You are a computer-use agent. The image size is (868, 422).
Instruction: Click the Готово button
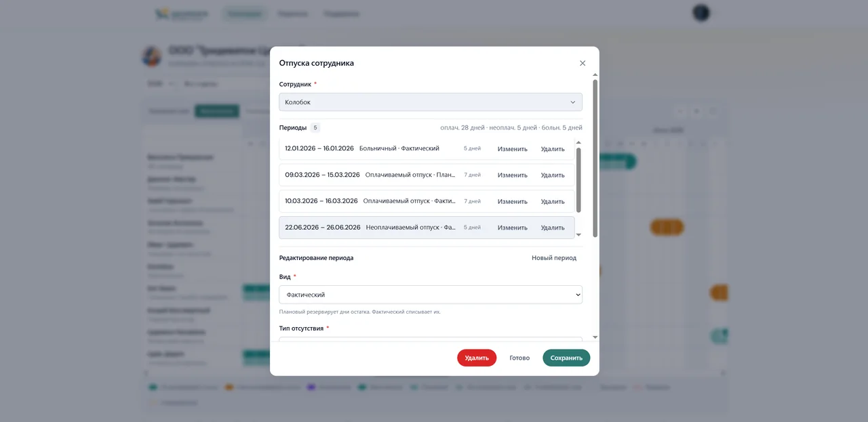pyautogui.click(x=519, y=358)
